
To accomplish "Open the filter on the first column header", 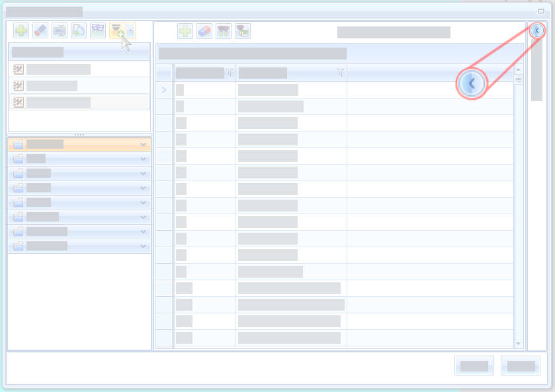I will tap(230, 73).
